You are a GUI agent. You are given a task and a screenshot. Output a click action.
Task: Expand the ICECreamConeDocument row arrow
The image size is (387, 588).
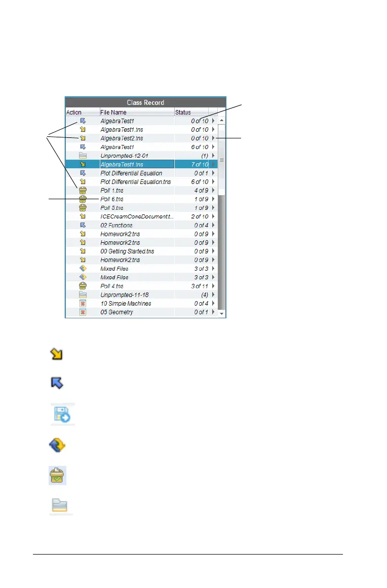pyautogui.click(x=213, y=216)
